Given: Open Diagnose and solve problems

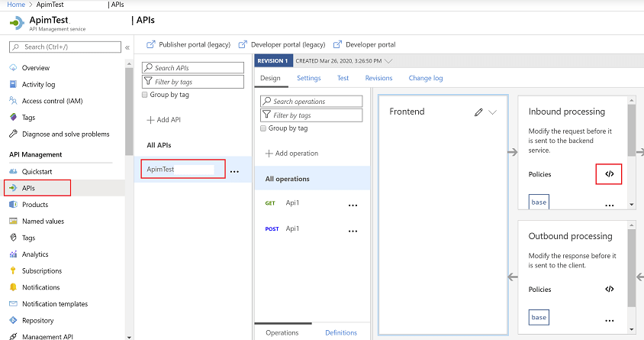Looking at the screenshot, I should click(66, 134).
